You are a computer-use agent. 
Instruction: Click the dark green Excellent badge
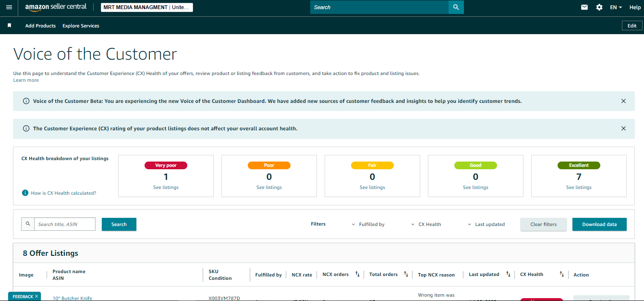click(579, 165)
